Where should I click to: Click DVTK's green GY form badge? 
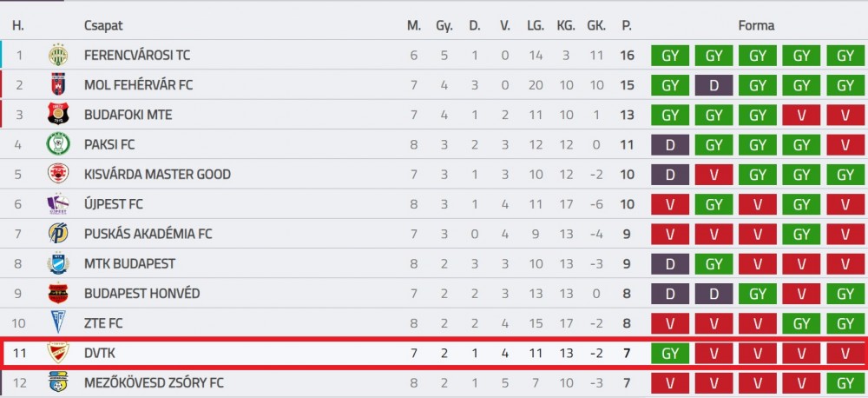pyautogui.click(x=670, y=353)
